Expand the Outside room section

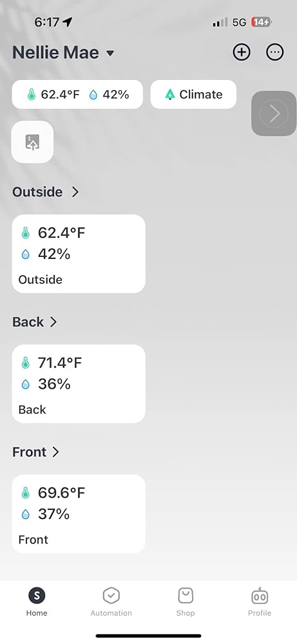45,192
